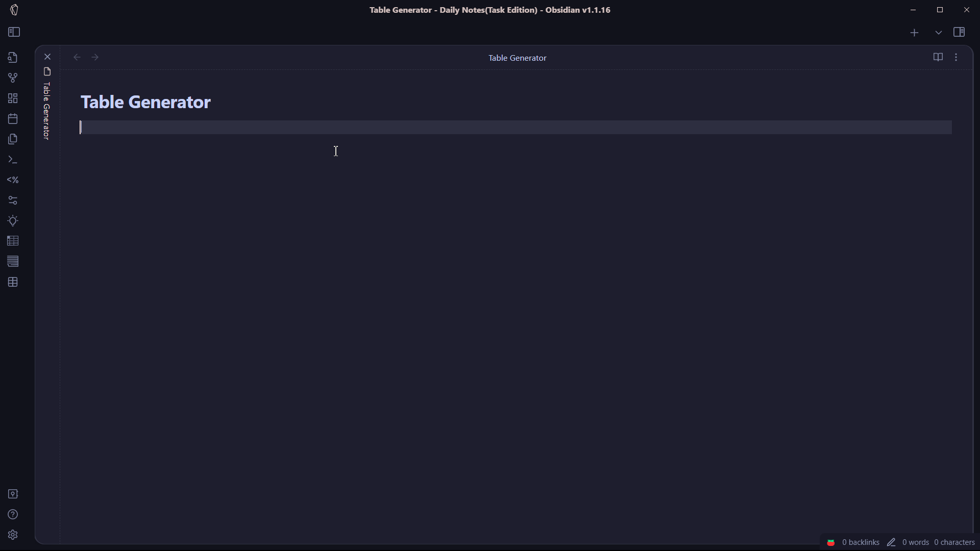This screenshot has width=980, height=551.
Task: Select the vertical Table Generator tab
Action: tap(47, 110)
